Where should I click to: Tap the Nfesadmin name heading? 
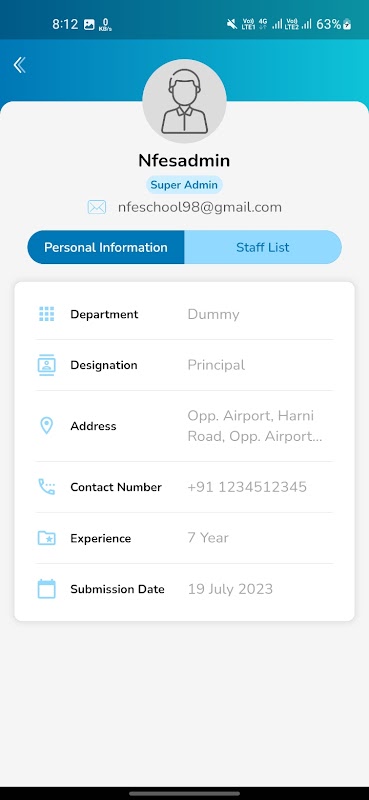[x=184, y=161]
